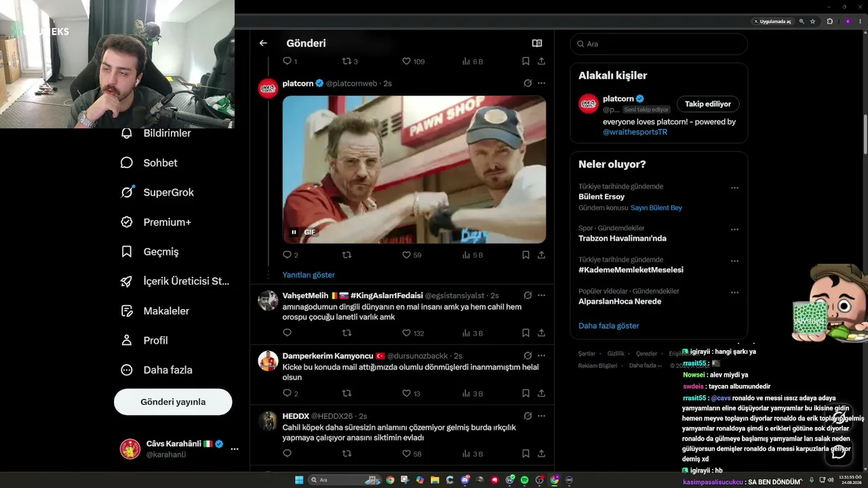Click the browser page scrollbar

(x=865, y=136)
